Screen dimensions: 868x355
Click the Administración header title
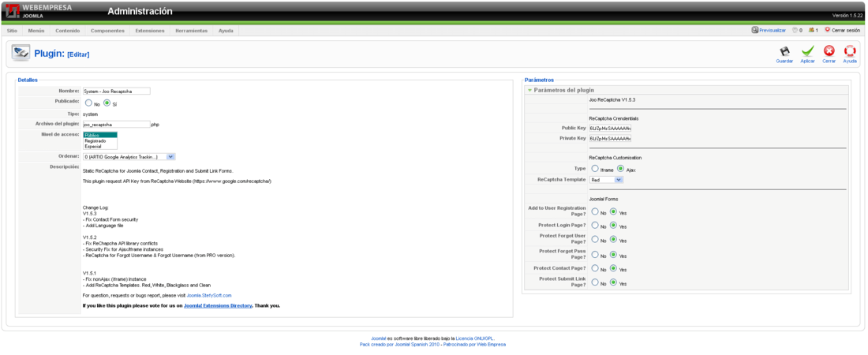coord(140,11)
